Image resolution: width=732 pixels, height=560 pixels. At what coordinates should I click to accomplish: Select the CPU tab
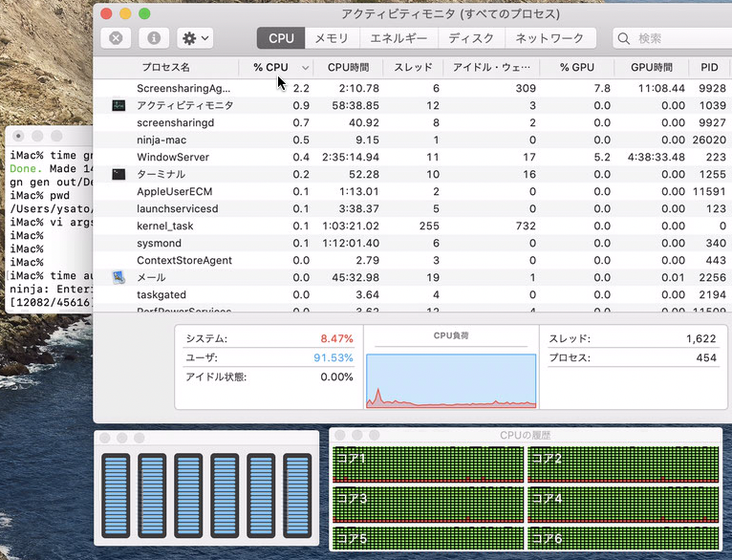[281, 38]
